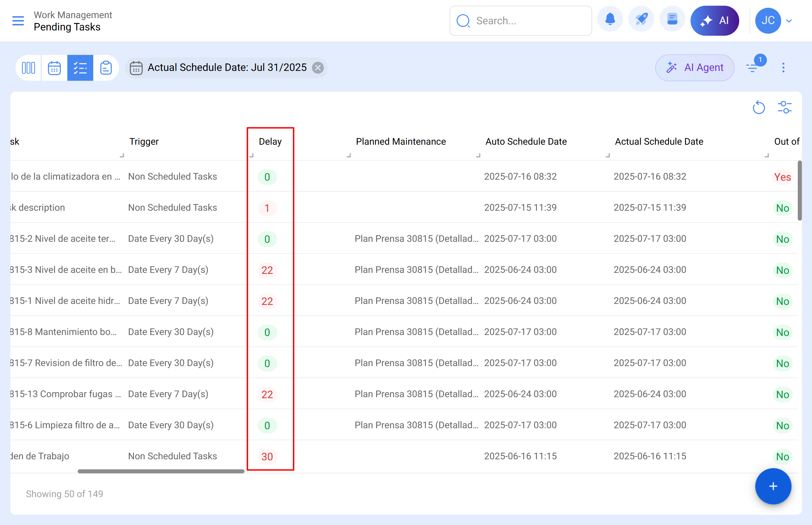Open the three-dot more options menu
The image size is (812, 525).
tap(784, 68)
